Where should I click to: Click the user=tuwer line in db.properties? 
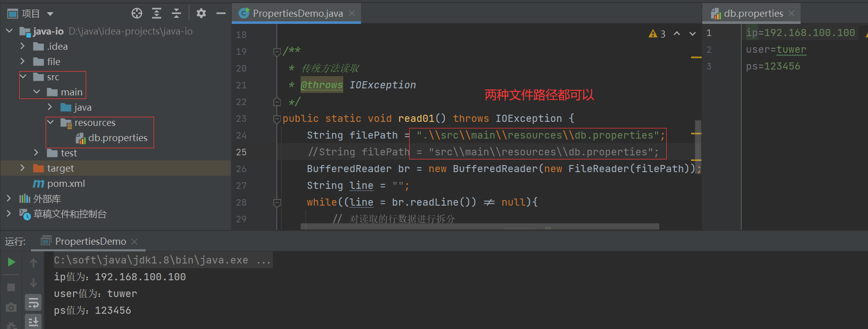[x=776, y=49]
